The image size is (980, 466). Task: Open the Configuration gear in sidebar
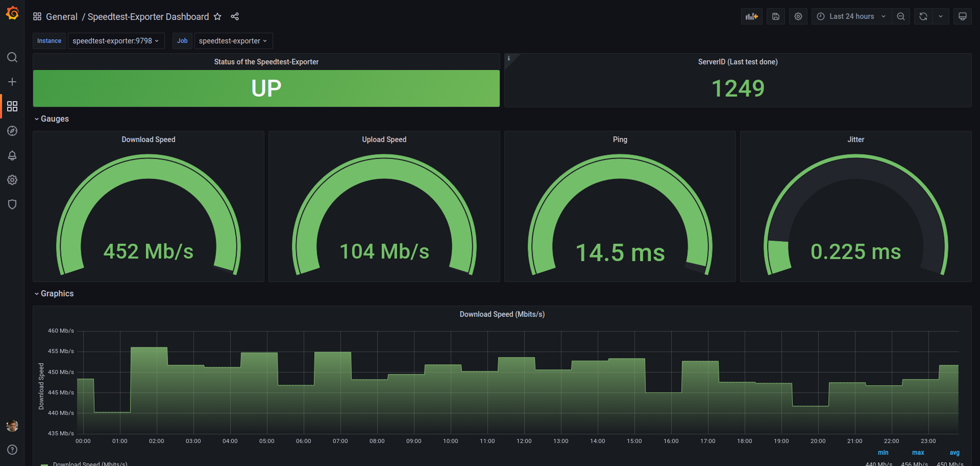click(12, 180)
